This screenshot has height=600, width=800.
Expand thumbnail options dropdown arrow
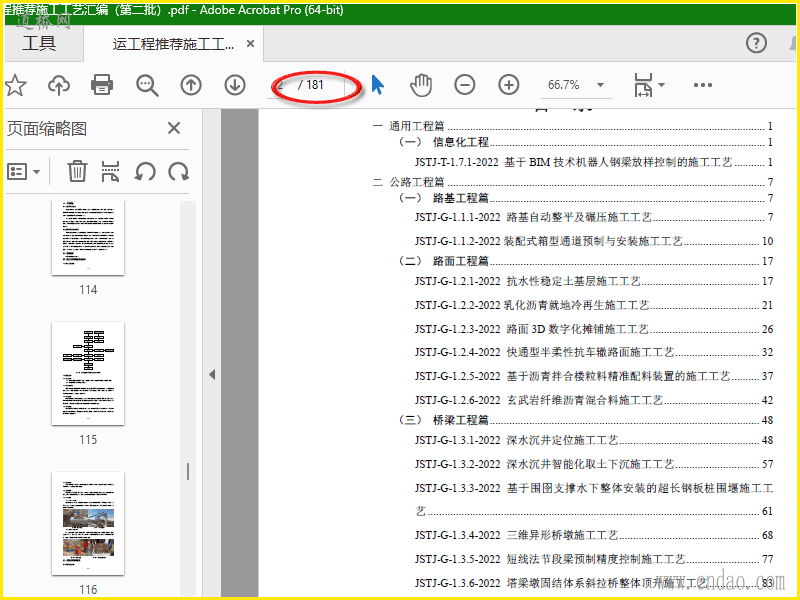coord(37,172)
